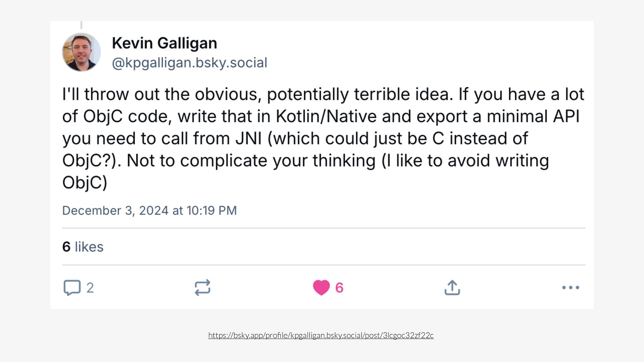Click Kevin Galligan's profile avatar
Screen dimensions: 644x362
(81, 52)
